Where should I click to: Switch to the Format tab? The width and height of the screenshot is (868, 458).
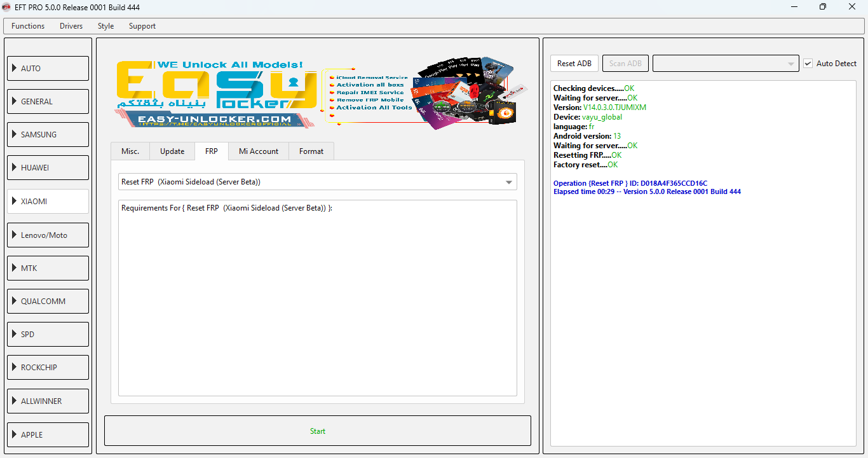[x=311, y=151]
